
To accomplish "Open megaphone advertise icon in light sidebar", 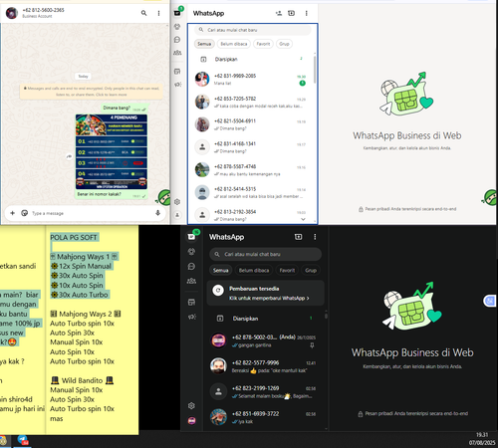I will 177,85.
